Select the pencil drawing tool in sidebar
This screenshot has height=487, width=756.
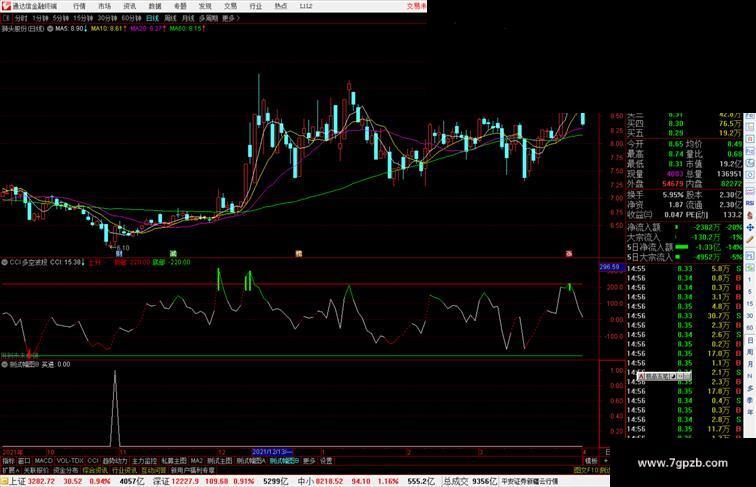tap(750, 239)
